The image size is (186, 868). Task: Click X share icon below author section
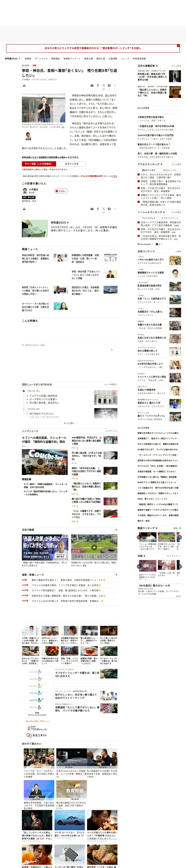pyautogui.click(x=104, y=209)
